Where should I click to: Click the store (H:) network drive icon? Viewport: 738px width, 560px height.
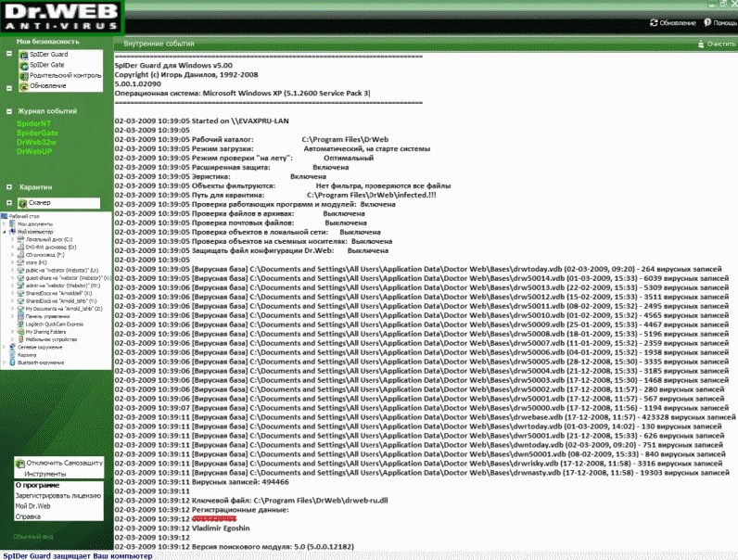(x=20, y=262)
